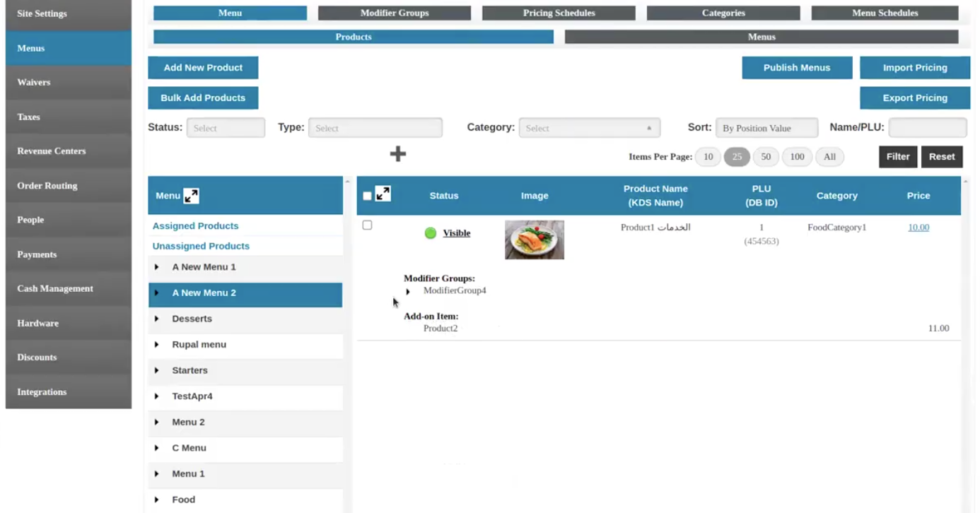
Task: Expand the Menu panel with the arrows icon
Action: point(191,196)
